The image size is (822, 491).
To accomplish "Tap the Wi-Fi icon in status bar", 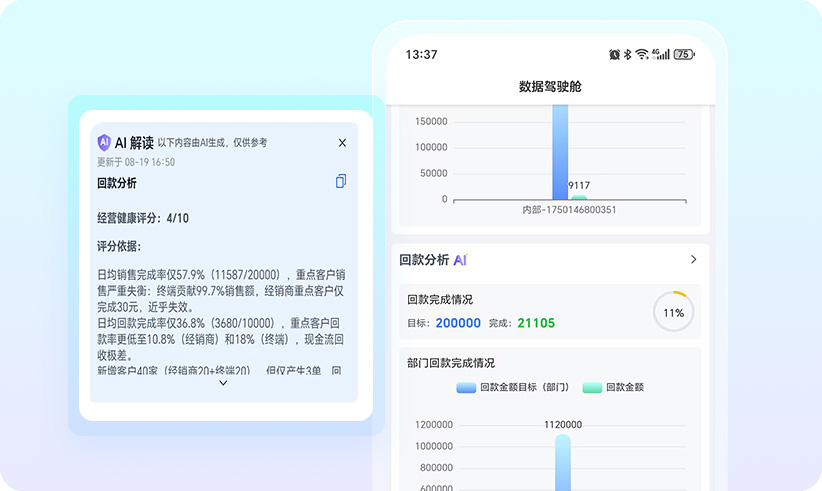I will pos(642,54).
